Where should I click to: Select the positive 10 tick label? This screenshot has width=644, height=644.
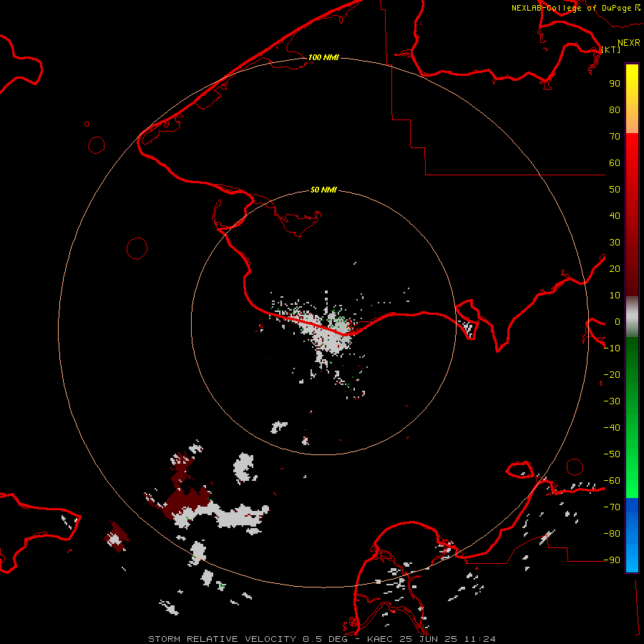pos(615,296)
